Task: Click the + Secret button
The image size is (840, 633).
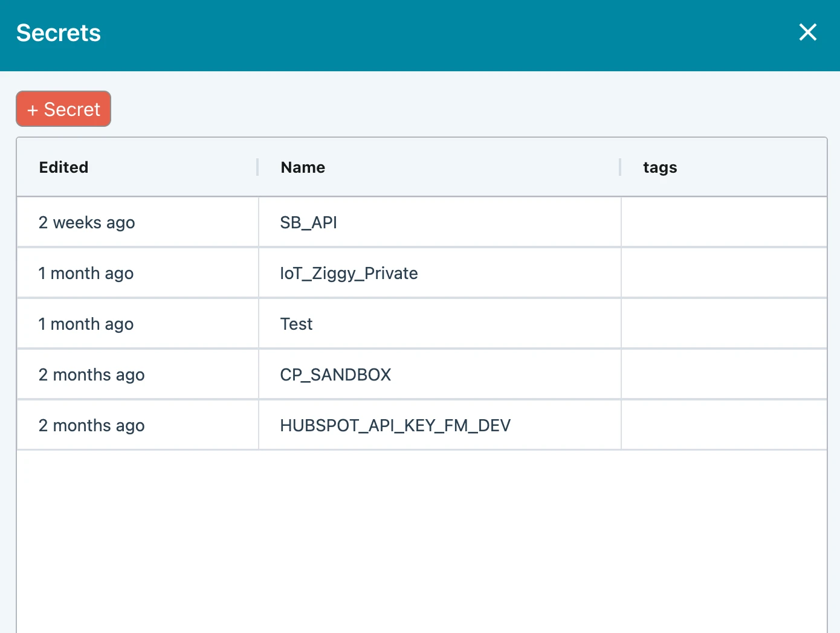Action: pos(63,109)
